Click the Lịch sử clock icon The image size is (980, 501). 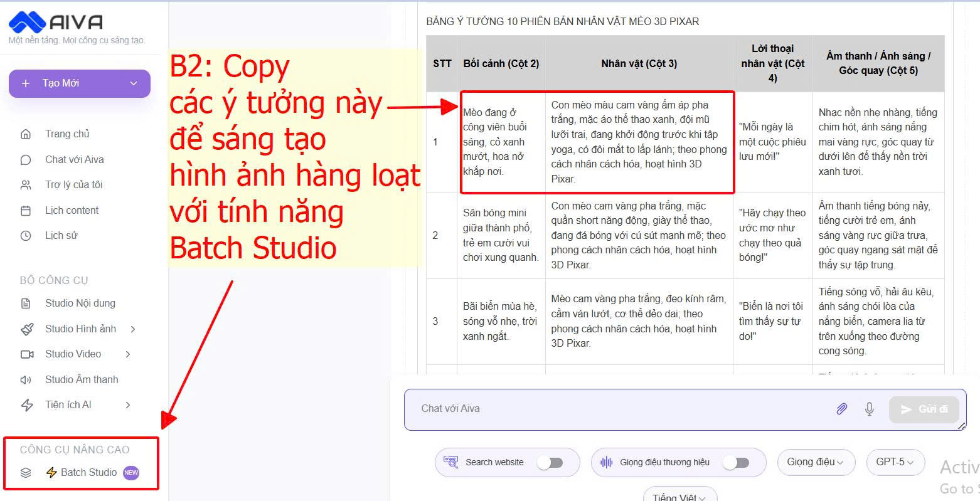[26, 236]
